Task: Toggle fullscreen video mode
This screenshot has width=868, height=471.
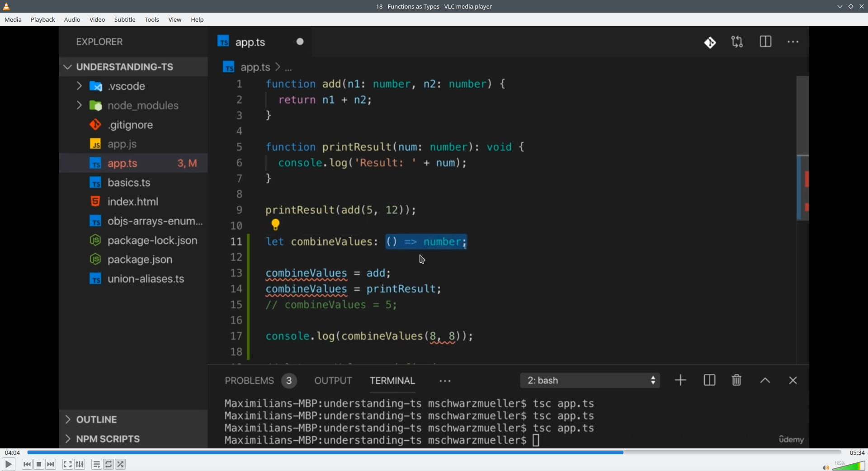Action: (x=67, y=464)
